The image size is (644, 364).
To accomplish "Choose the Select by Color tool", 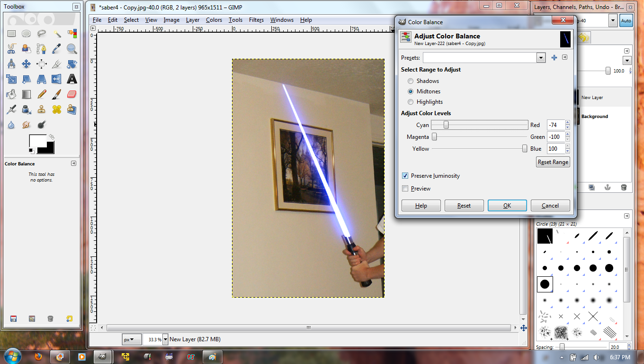I will point(72,34).
